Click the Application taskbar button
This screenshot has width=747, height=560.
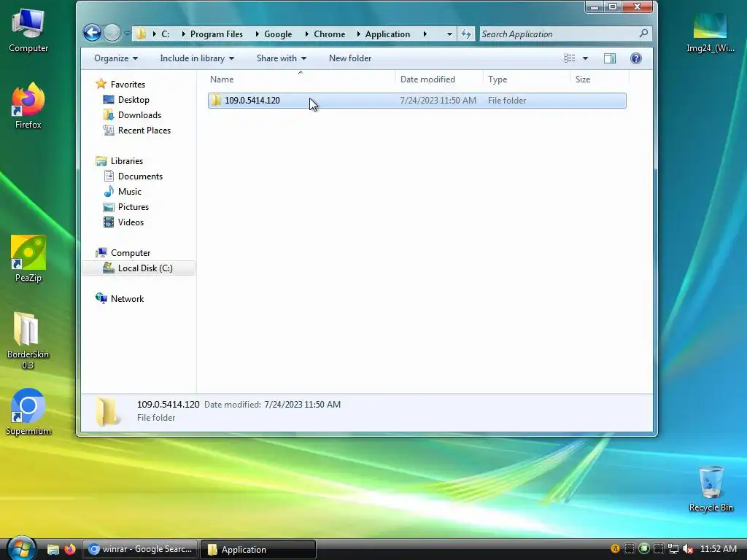click(258, 549)
